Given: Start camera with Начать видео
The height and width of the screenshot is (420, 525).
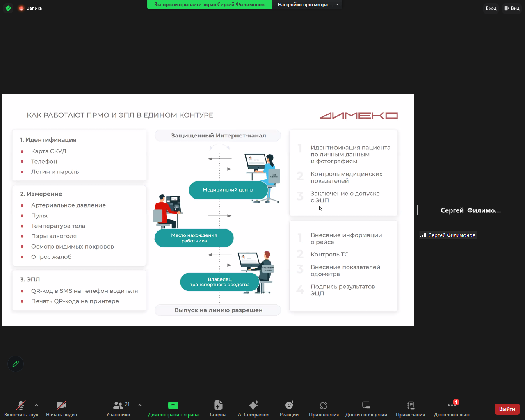Looking at the screenshot, I should 62,406.
